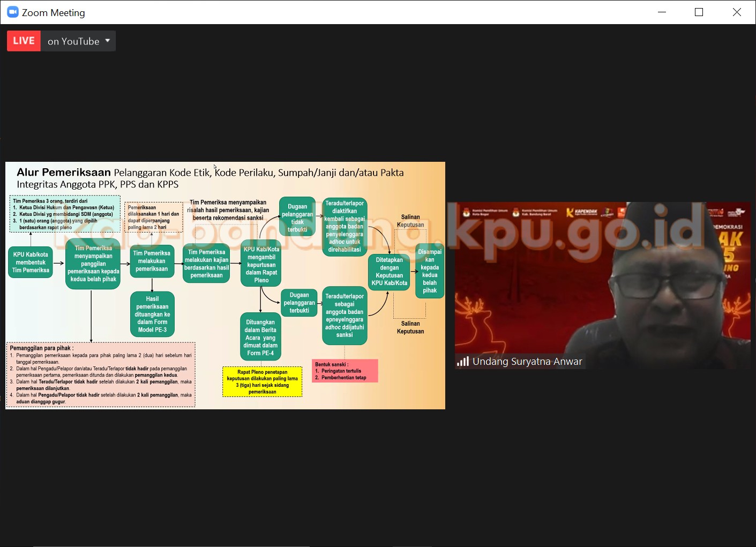Click the "DitYuangkan dalam Berita Acara" Form PE-4 box

pos(260,338)
